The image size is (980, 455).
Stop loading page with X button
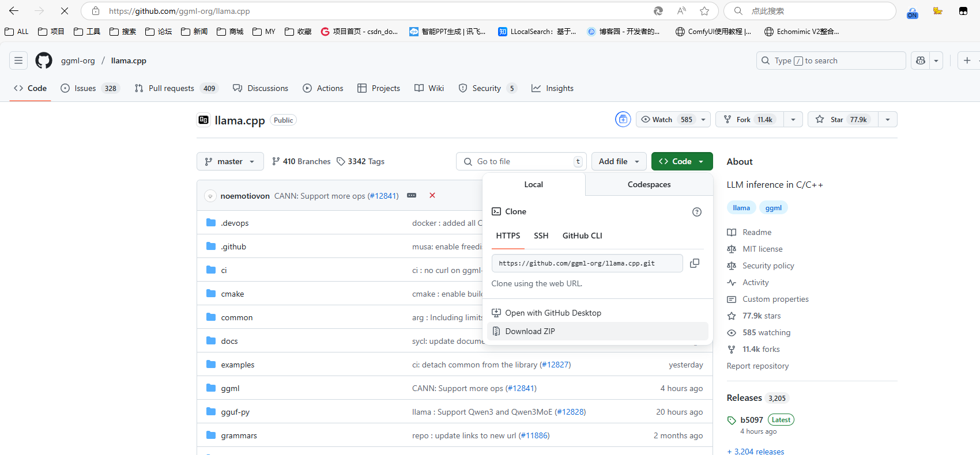[65, 11]
